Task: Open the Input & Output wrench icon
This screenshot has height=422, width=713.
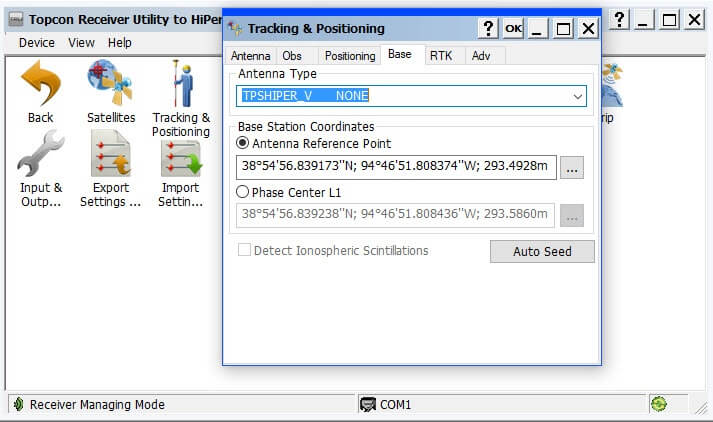Action: coord(41,156)
